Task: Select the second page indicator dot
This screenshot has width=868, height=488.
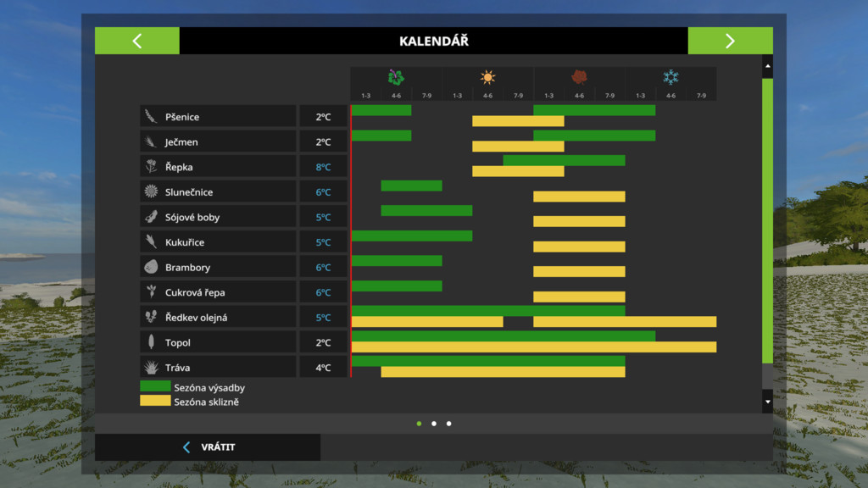Action: click(x=434, y=424)
